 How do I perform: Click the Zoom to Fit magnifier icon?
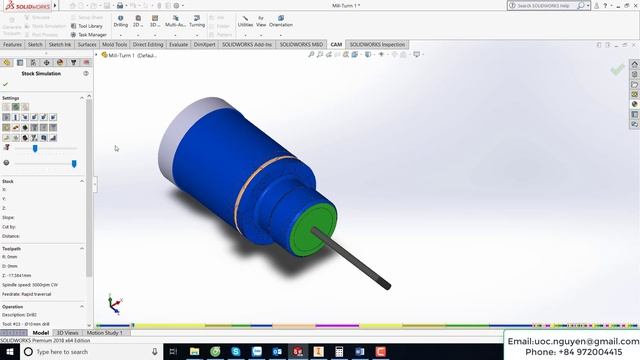tap(311, 54)
